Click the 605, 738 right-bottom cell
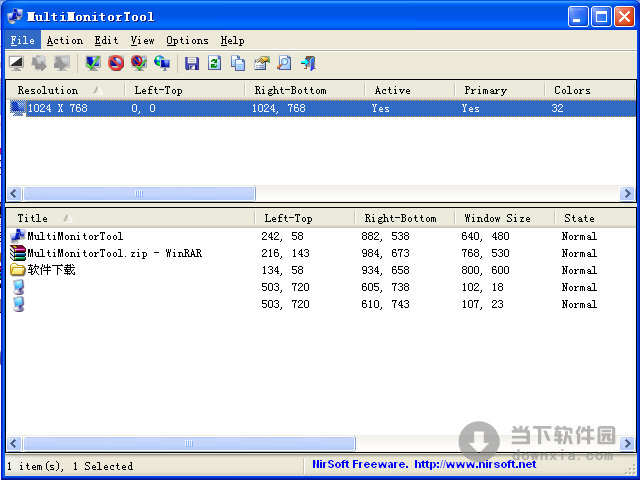Image resolution: width=640 pixels, height=480 pixels. (x=385, y=287)
